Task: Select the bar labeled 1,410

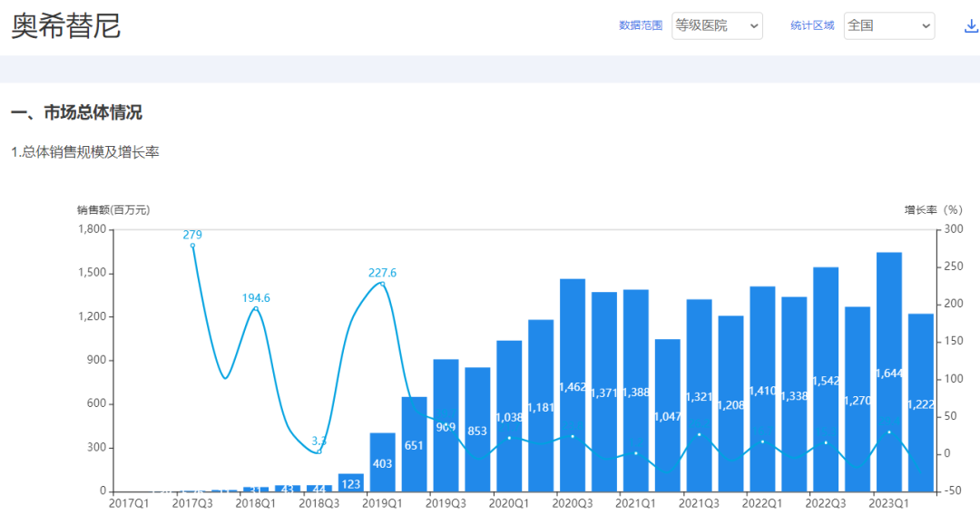Action: click(762, 389)
